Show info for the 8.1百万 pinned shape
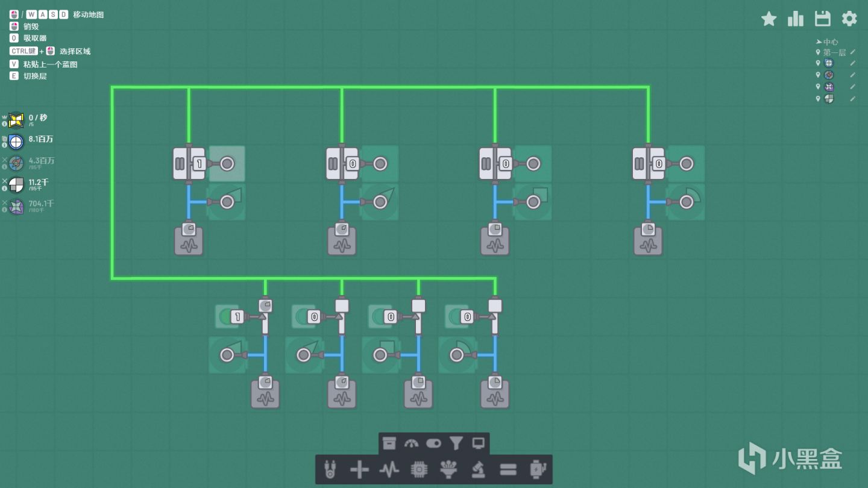 (x=4, y=145)
